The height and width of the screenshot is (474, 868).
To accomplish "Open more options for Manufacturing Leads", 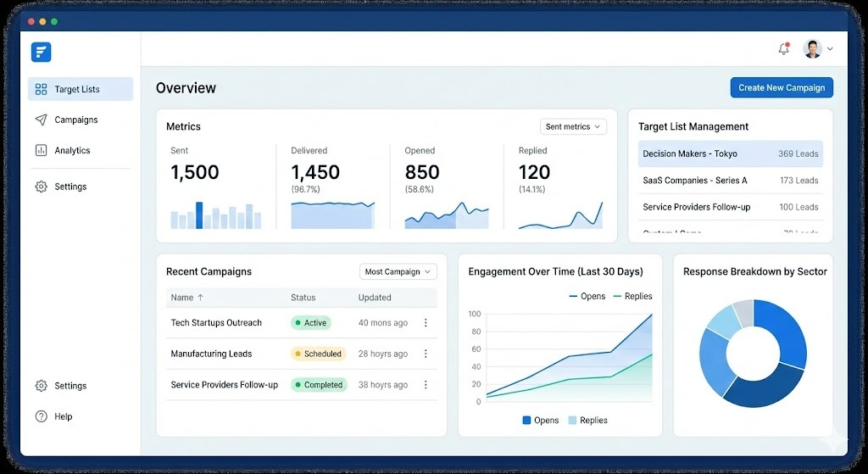I will tap(426, 354).
